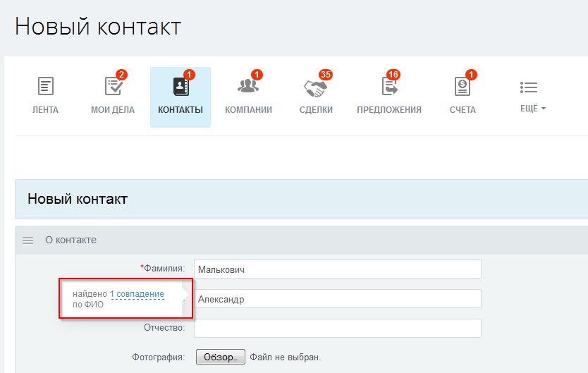
Task: Focus the Фамилия input field
Action: pos(338,269)
